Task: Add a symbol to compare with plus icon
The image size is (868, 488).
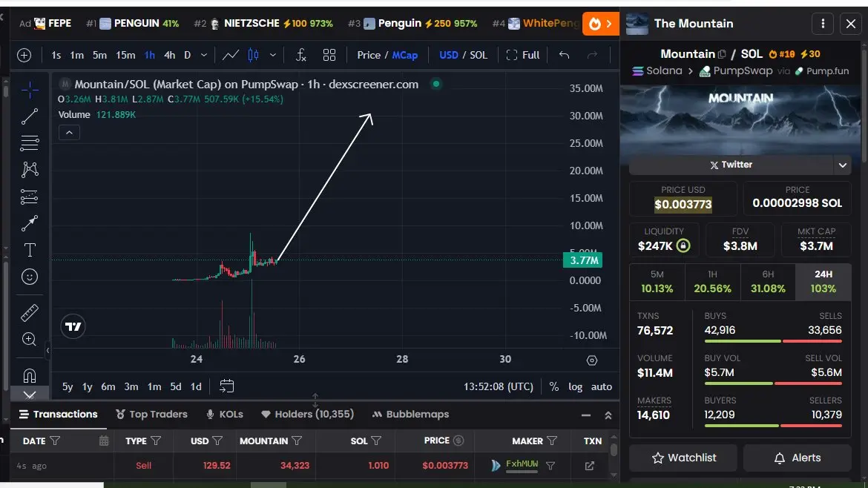Action: 24,55
